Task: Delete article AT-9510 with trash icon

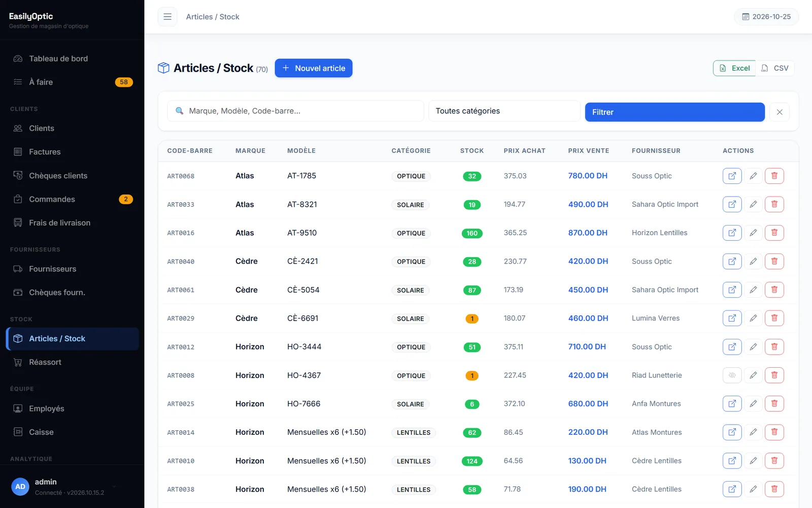Action: pyautogui.click(x=774, y=233)
